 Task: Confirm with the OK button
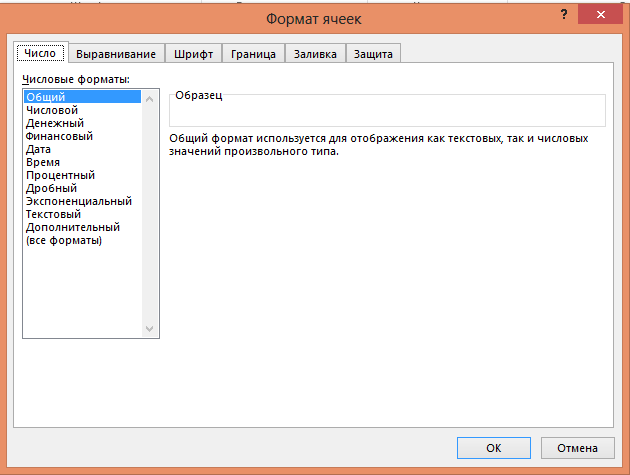tap(493, 448)
